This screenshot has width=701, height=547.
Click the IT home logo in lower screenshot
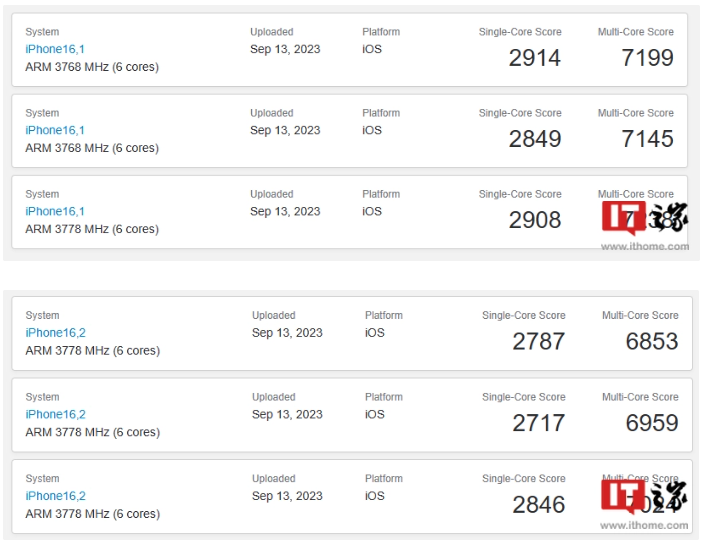[644, 497]
